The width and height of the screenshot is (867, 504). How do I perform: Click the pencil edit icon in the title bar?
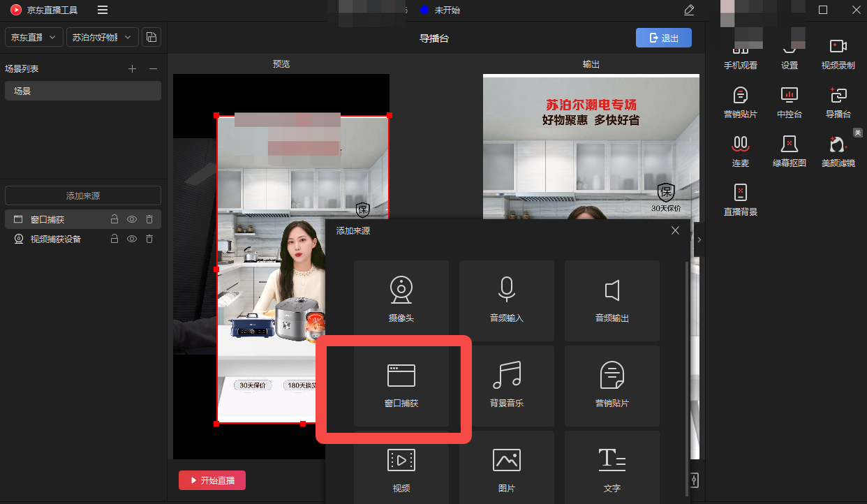pos(689,10)
